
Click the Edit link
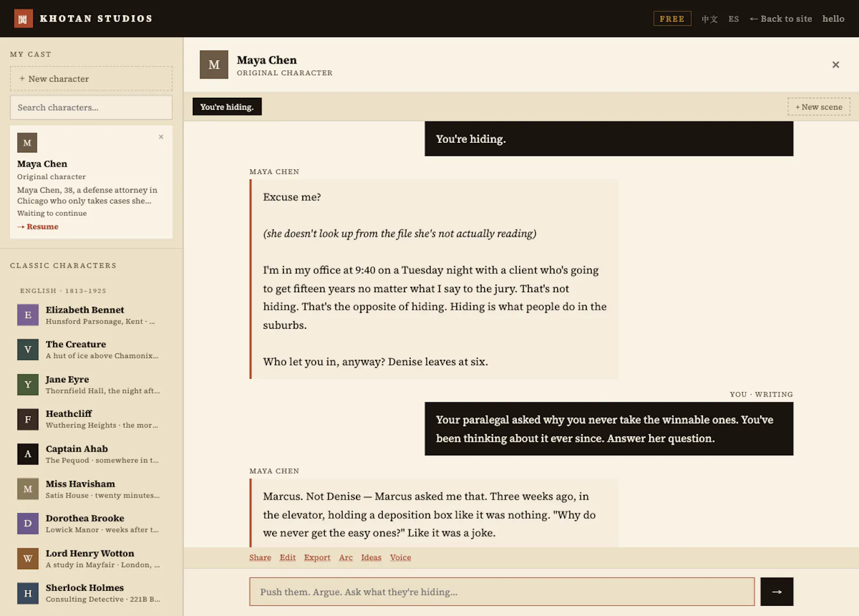click(288, 557)
